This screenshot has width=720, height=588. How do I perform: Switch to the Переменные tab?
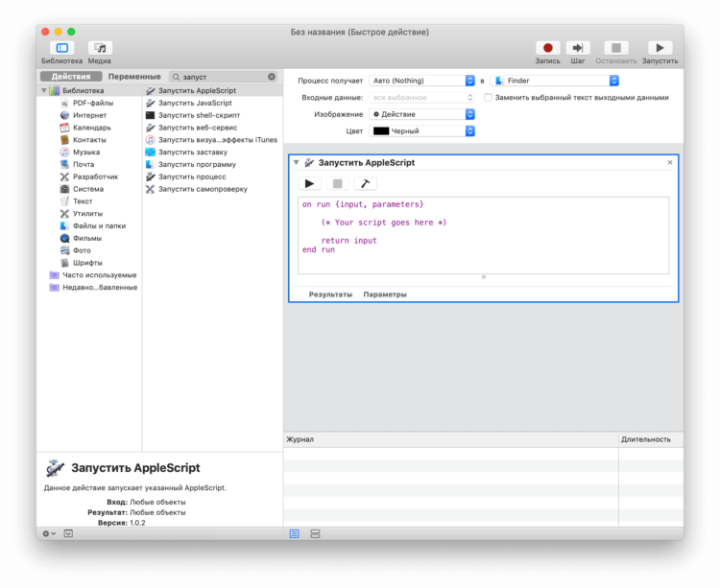click(134, 77)
